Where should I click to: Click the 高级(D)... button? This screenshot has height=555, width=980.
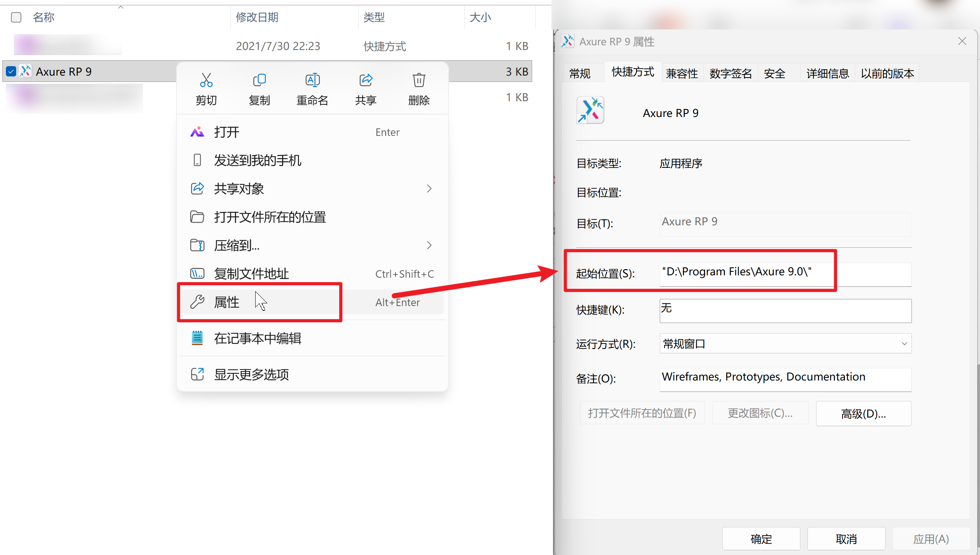coord(863,414)
